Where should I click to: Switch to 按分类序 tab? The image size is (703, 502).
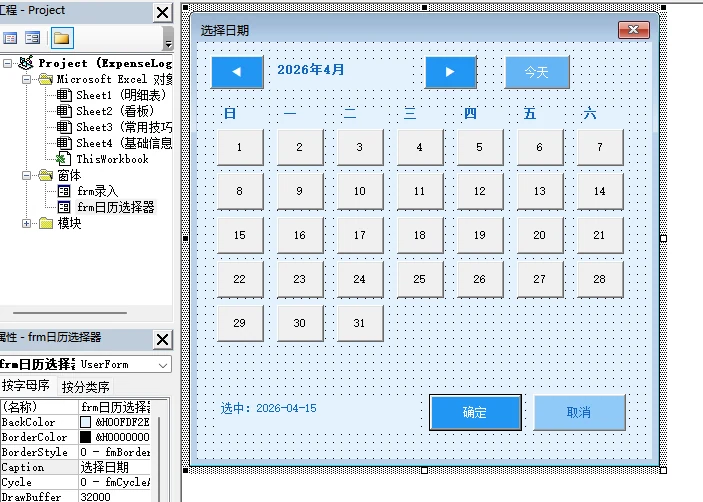[x=85, y=387]
